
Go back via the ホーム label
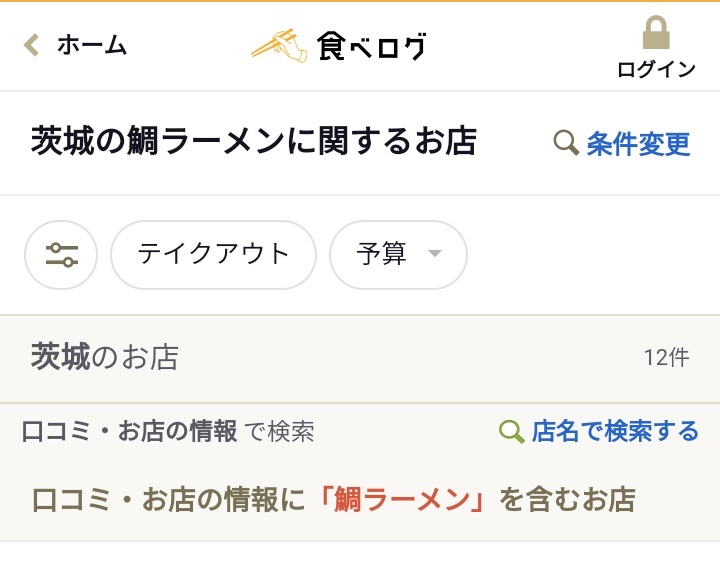click(x=91, y=45)
